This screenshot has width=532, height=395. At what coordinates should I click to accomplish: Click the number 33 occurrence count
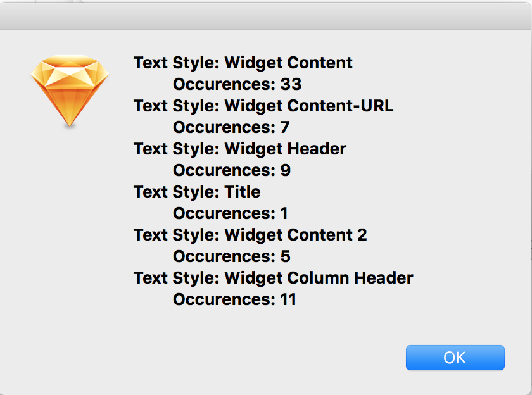click(x=291, y=84)
